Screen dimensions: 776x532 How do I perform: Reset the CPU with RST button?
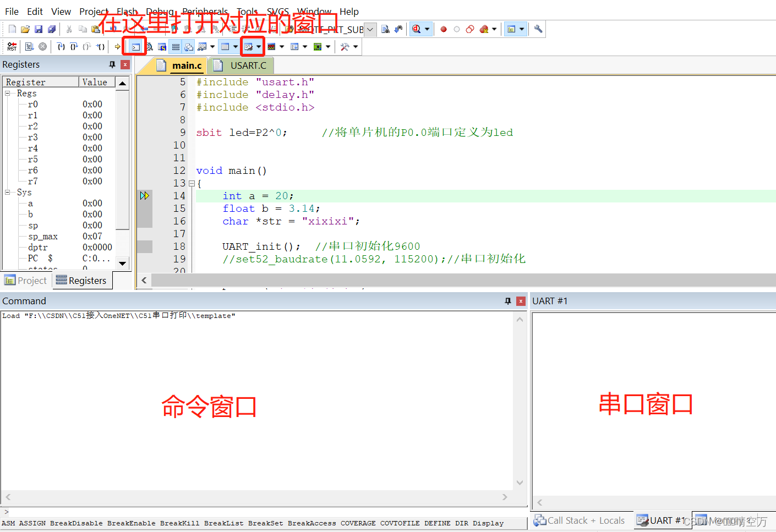point(12,47)
